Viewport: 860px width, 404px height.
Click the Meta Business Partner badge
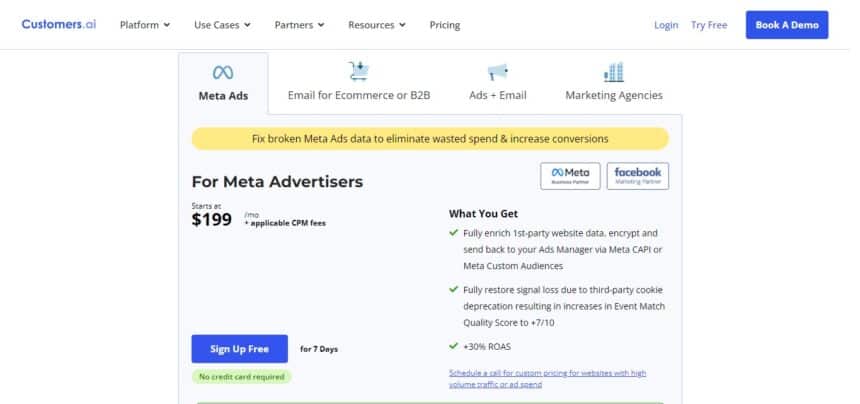pyautogui.click(x=570, y=176)
